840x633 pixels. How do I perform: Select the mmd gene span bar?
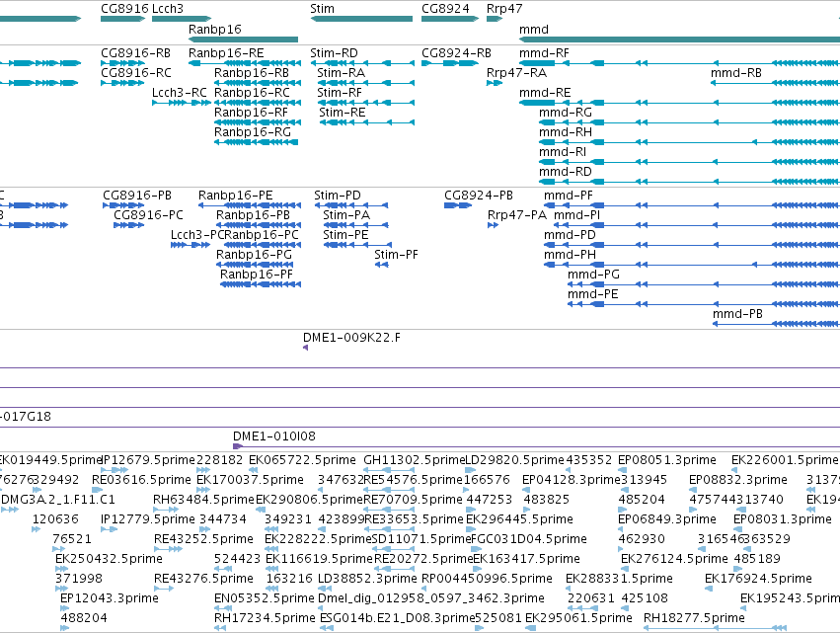click(x=679, y=40)
